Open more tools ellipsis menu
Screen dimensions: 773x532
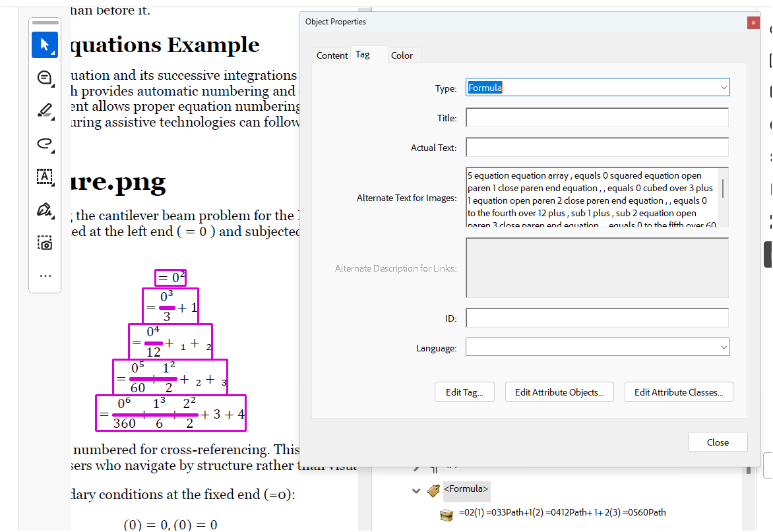tap(45, 276)
